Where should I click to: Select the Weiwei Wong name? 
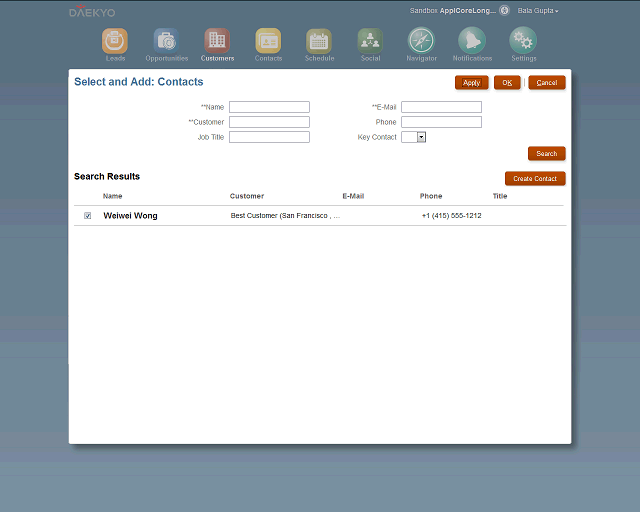(x=130, y=216)
